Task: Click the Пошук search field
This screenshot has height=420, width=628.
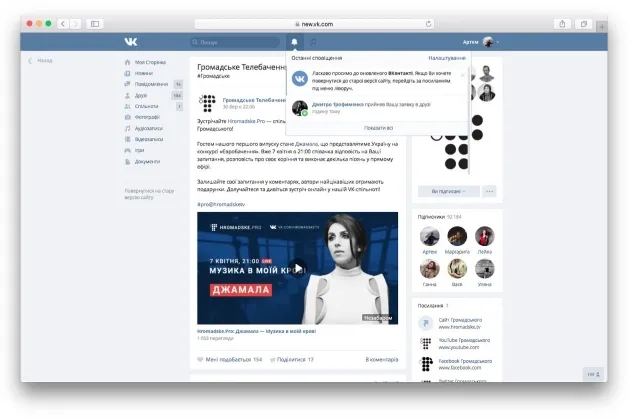Action: pyautogui.click(x=235, y=42)
